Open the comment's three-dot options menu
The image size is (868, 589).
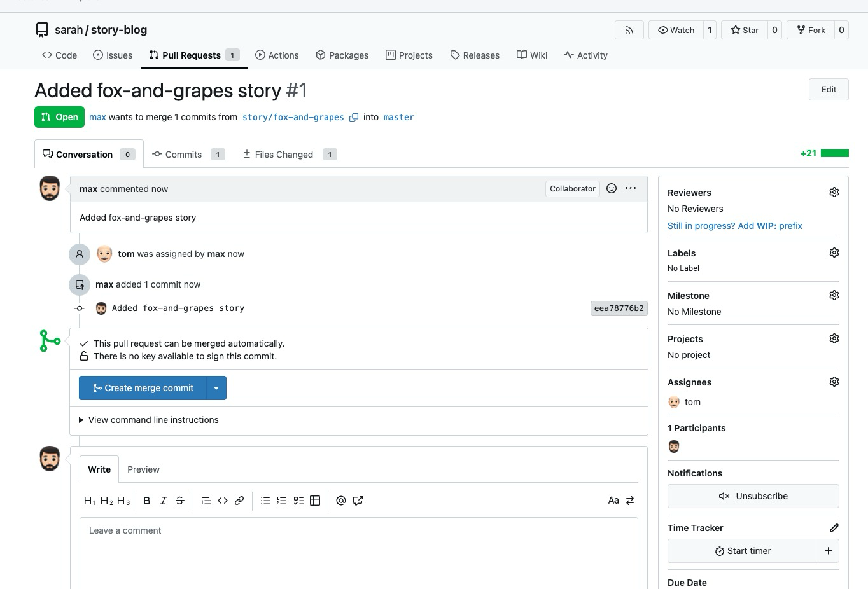point(631,188)
